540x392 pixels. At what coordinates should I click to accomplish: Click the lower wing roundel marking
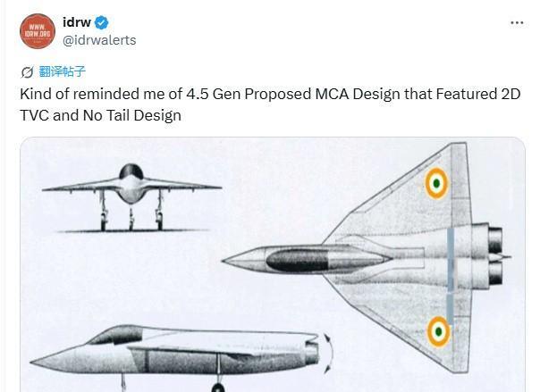pyautogui.click(x=436, y=332)
